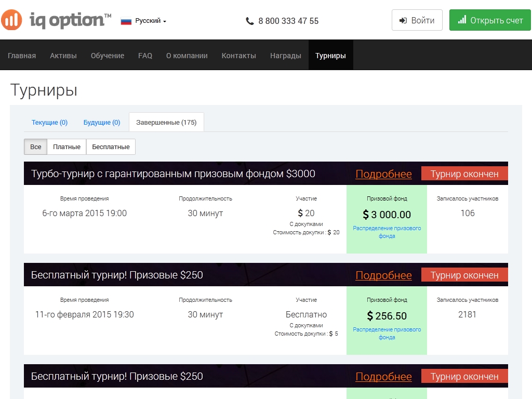This screenshot has width=532, height=399.
Task: Open the Русский language dropdown
Action: pyautogui.click(x=150, y=21)
